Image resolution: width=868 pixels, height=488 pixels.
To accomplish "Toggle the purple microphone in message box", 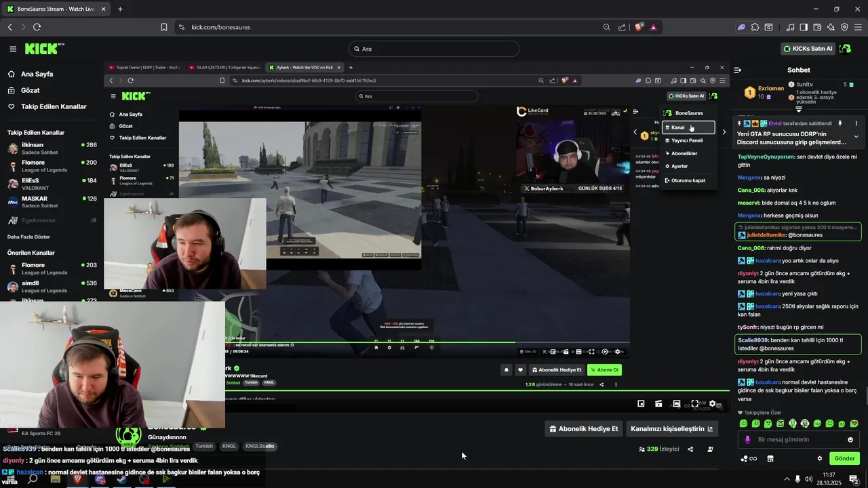I will (x=747, y=440).
